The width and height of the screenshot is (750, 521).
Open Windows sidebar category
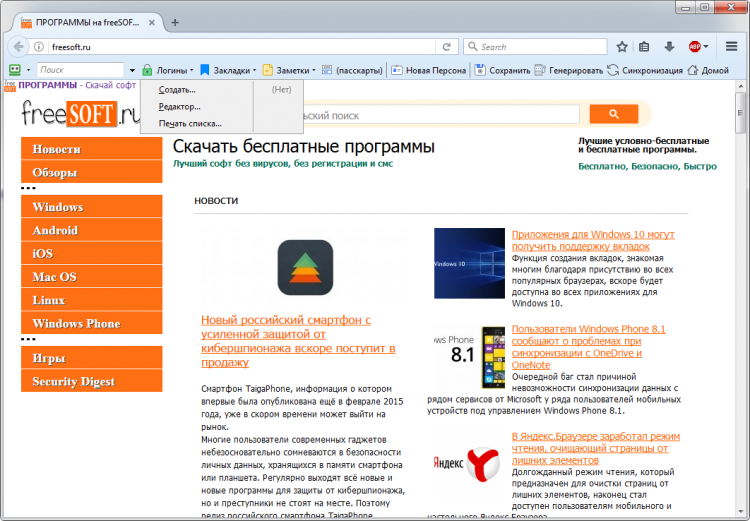click(91, 207)
